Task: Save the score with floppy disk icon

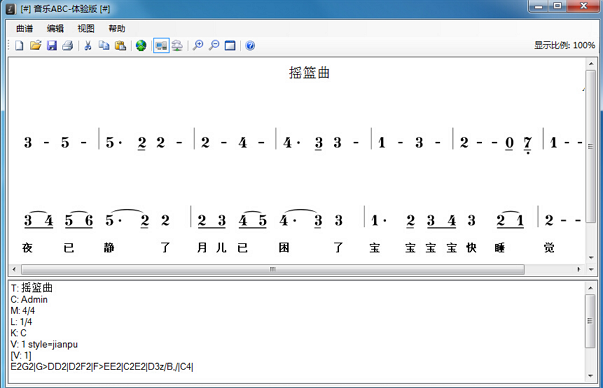Action: (52, 45)
